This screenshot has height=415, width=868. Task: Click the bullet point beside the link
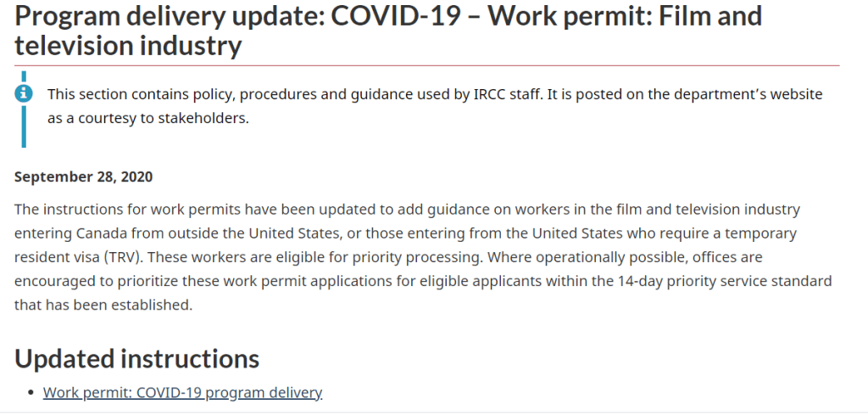point(31,393)
